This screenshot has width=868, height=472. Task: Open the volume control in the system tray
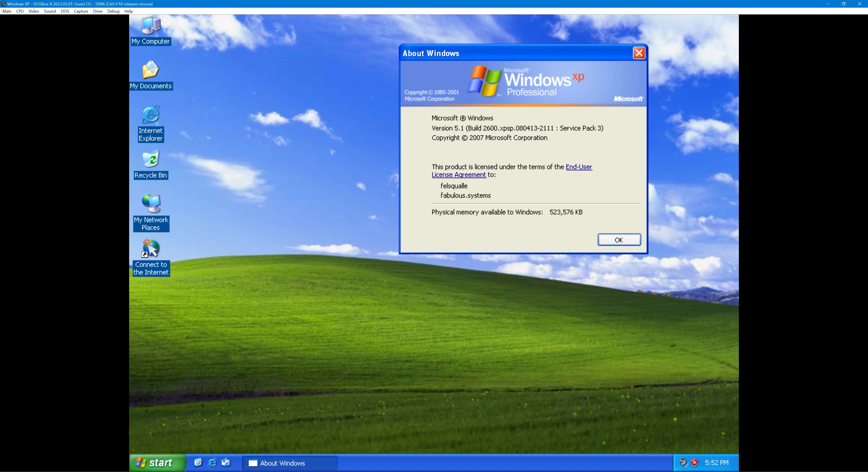tap(683, 463)
